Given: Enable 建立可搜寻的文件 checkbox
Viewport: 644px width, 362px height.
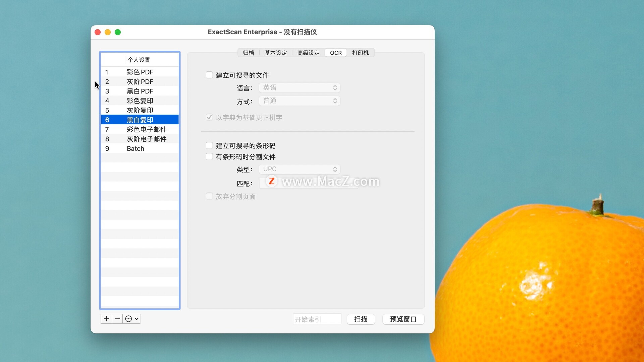Looking at the screenshot, I should coord(209,75).
